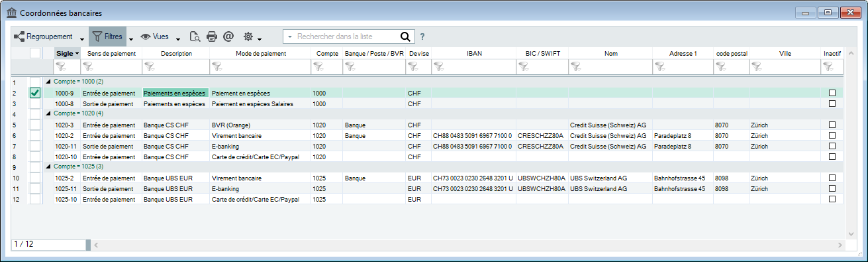Open the Vues views button
The image size is (868, 262).
(156, 36)
